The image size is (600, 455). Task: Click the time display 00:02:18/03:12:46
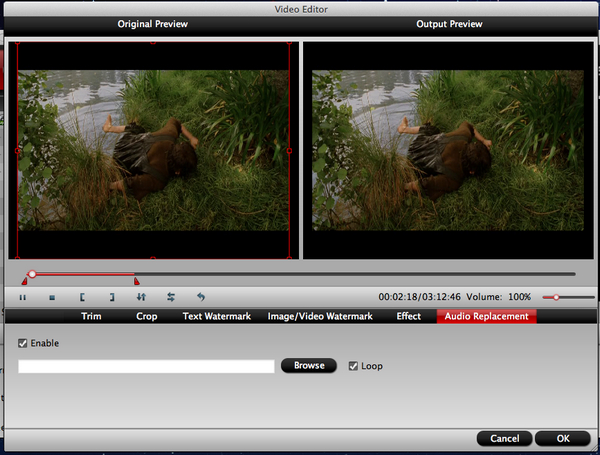419,297
